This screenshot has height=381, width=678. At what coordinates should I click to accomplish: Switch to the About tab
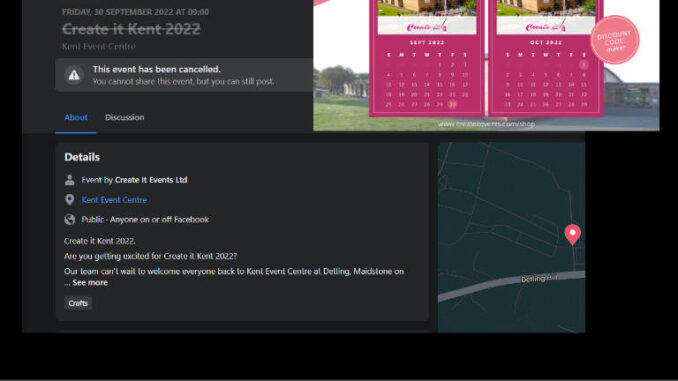click(x=76, y=117)
